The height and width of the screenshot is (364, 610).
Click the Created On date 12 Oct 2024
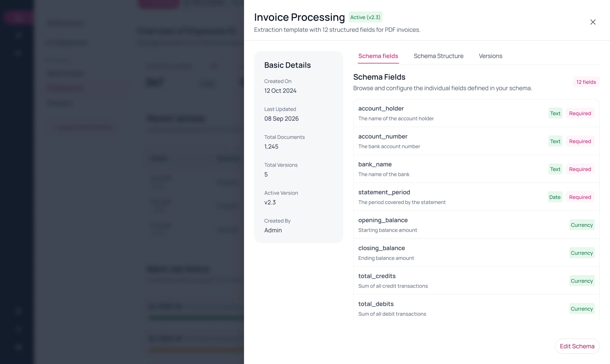[280, 91]
